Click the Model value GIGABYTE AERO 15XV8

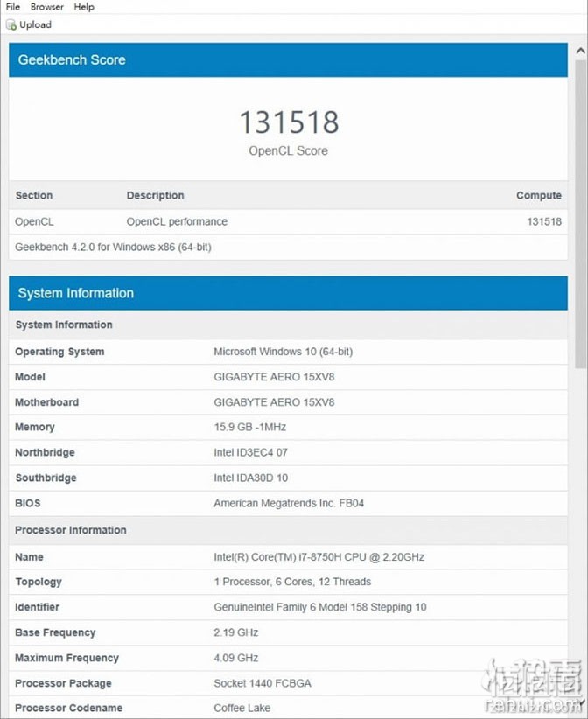[x=274, y=377]
